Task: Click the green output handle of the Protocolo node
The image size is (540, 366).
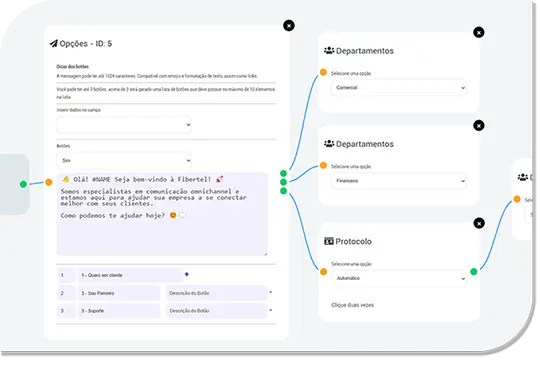Action: (474, 272)
